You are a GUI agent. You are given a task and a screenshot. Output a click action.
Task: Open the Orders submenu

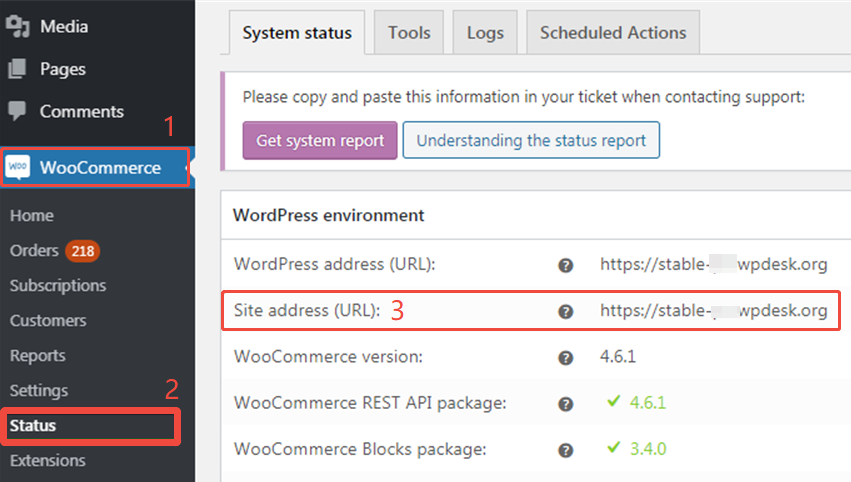[x=34, y=251]
